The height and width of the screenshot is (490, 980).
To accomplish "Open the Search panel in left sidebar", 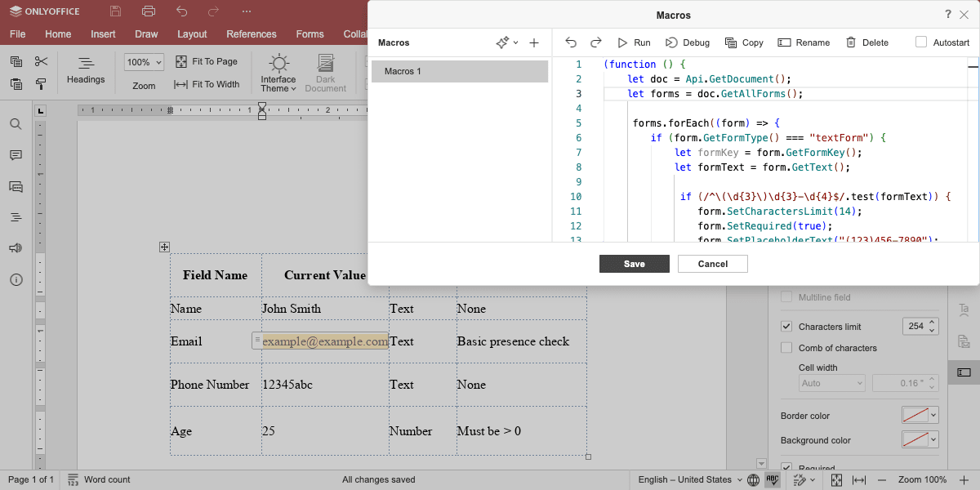I will [16, 124].
